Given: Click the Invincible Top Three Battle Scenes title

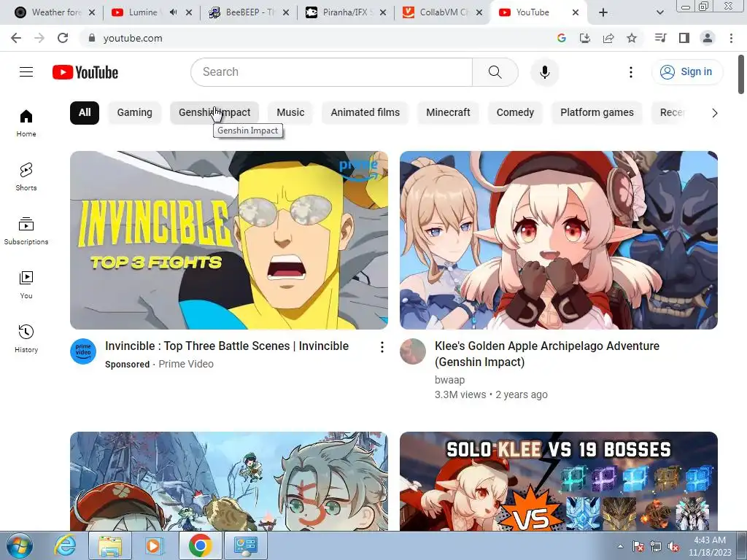Looking at the screenshot, I should click(227, 346).
